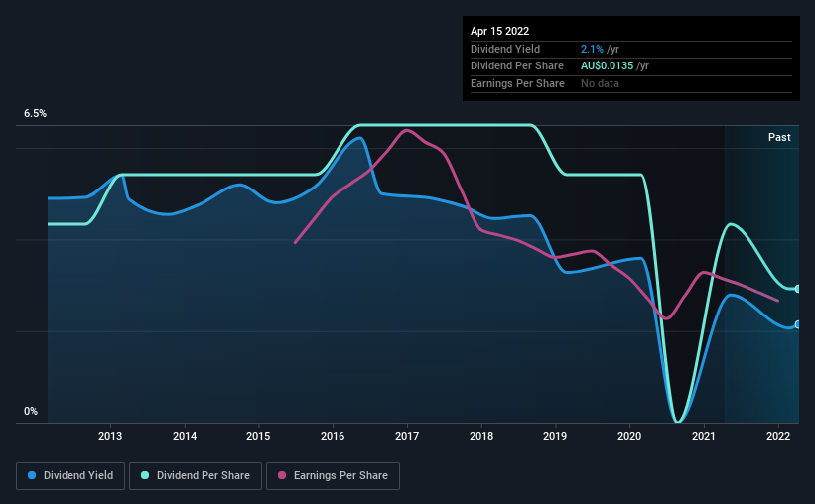Click the teal Dividend Per Share endpoint marker
Viewport: 815px width, 504px height.
point(798,289)
